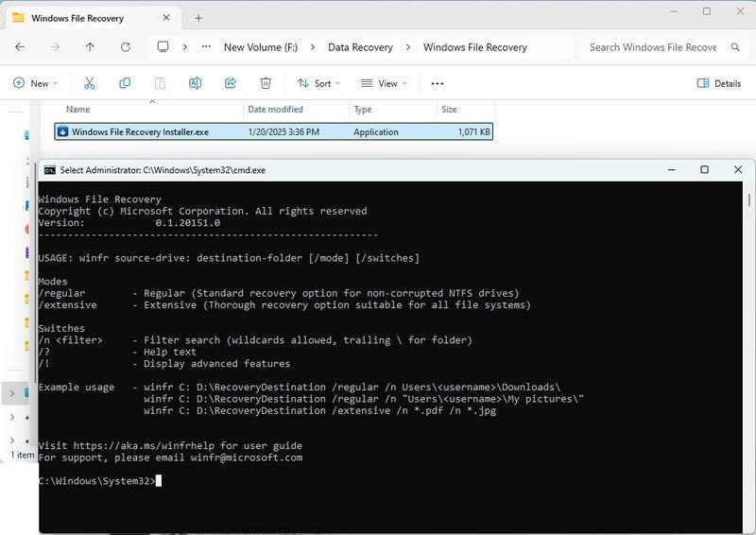Select the Windows File Recovery tab

[x=85, y=18]
